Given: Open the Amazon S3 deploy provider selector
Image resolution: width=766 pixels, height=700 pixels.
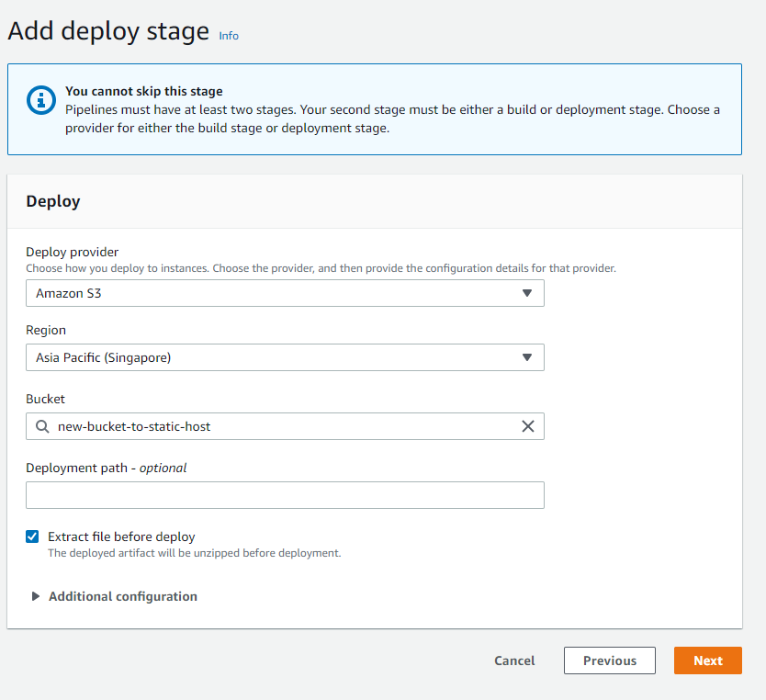Looking at the screenshot, I should [x=276, y=293].
